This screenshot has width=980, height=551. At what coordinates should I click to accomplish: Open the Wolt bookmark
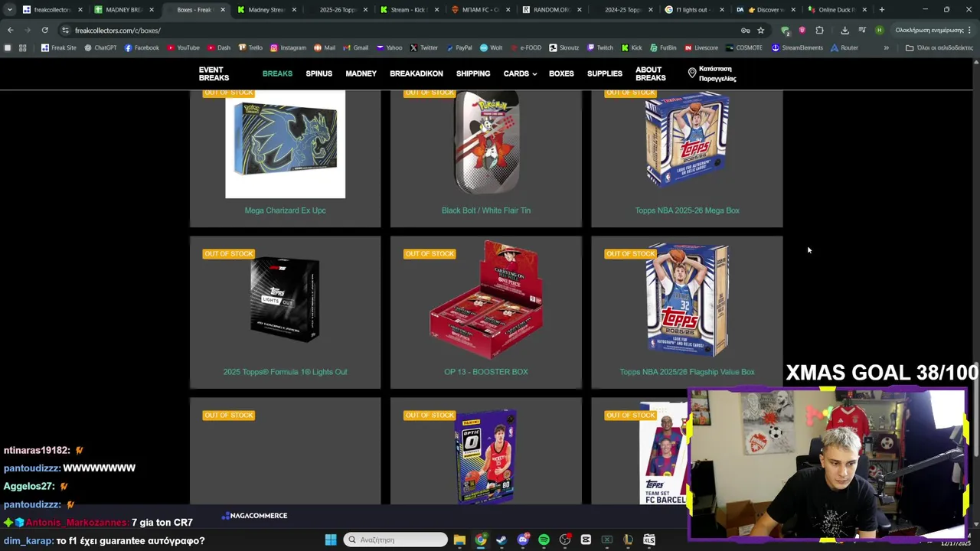point(491,47)
